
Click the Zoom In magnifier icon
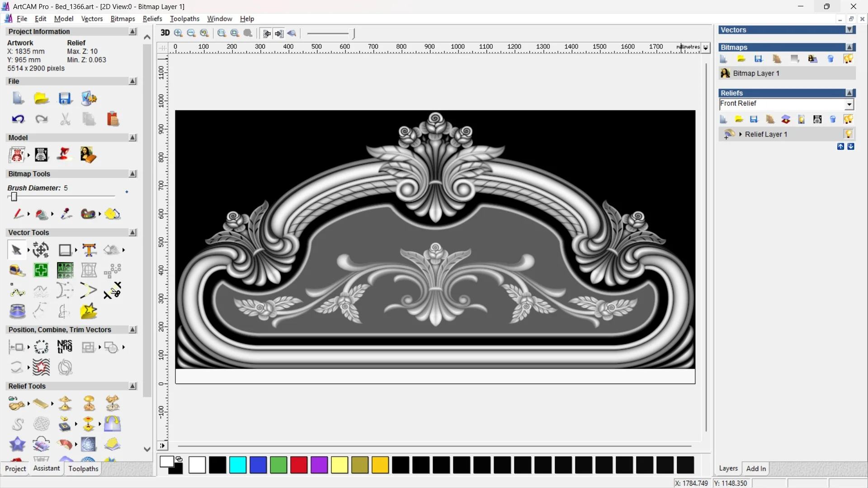(178, 33)
